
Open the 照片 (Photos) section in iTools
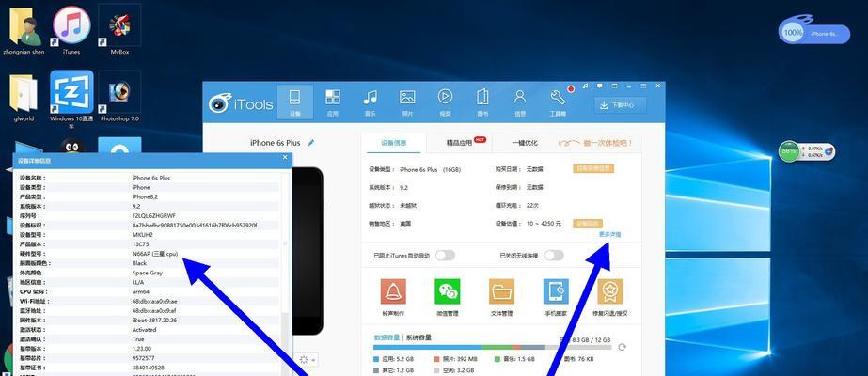point(407,102)
